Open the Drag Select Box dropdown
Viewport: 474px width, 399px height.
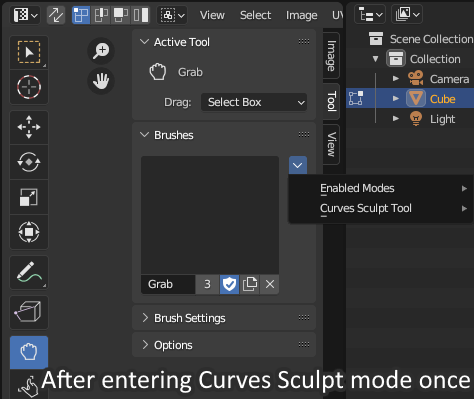(x=254, y=102)
